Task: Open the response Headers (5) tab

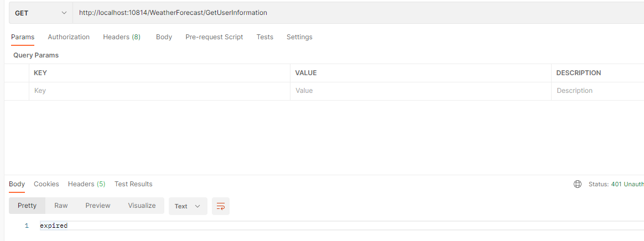Action: (86, 184)
